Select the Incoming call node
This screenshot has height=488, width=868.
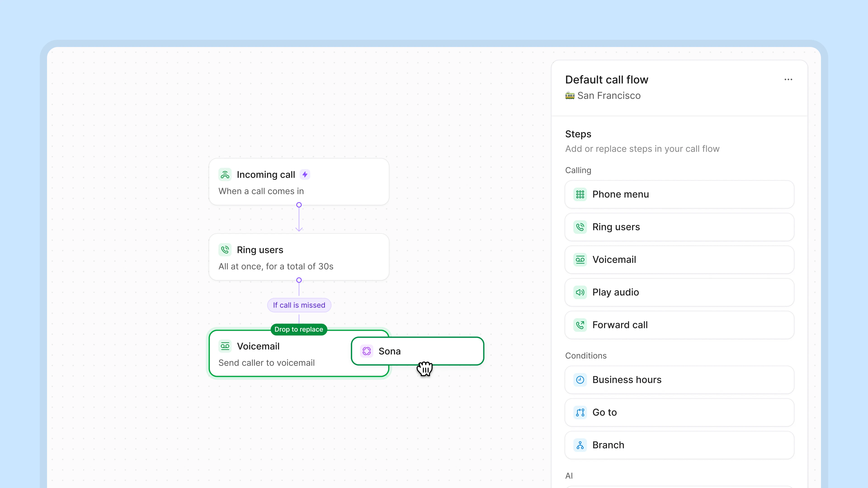click(x=299, y=182)
